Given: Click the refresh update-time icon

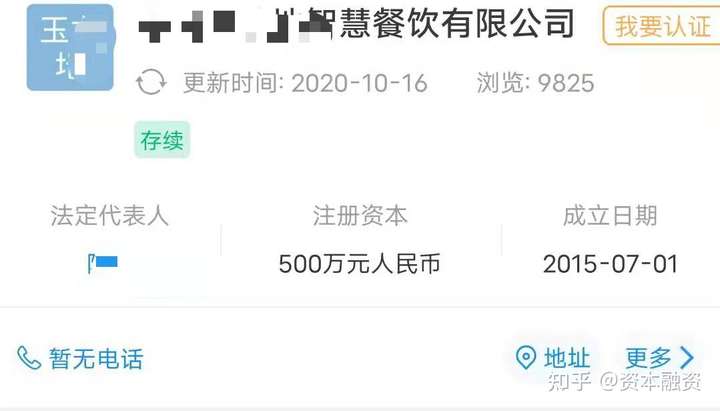Looking at the screenshot, I should (151, 82).
